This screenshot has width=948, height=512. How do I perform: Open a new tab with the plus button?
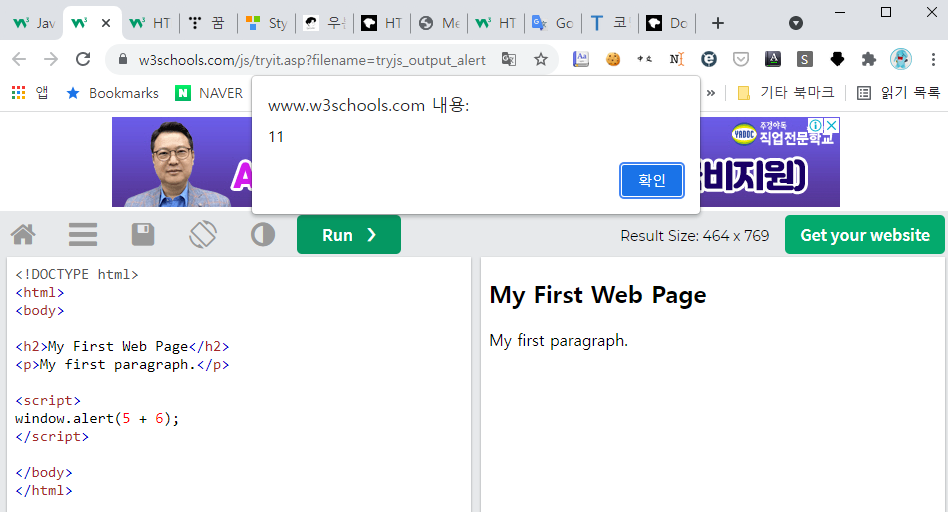click(718, 23)
